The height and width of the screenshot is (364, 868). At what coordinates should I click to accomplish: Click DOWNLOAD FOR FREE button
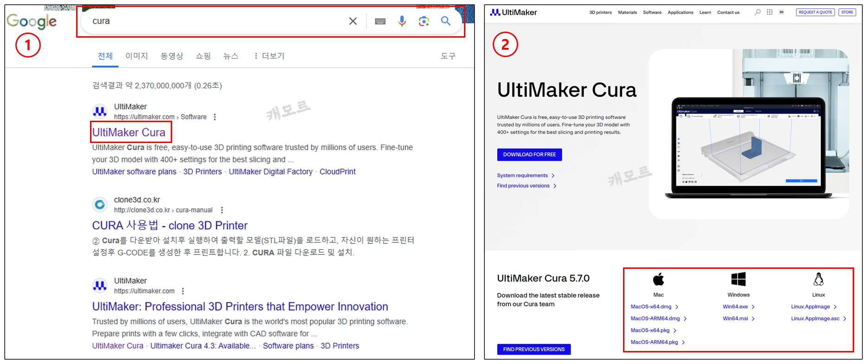[529, 155]
